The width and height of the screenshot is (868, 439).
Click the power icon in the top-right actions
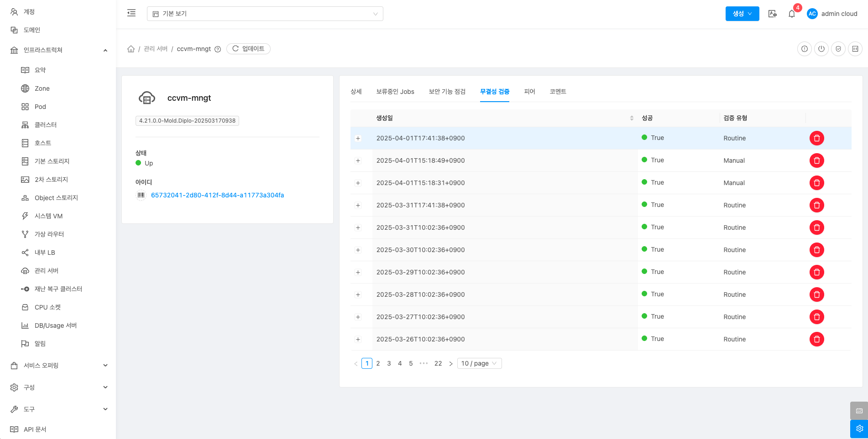(x=821, y=49)
